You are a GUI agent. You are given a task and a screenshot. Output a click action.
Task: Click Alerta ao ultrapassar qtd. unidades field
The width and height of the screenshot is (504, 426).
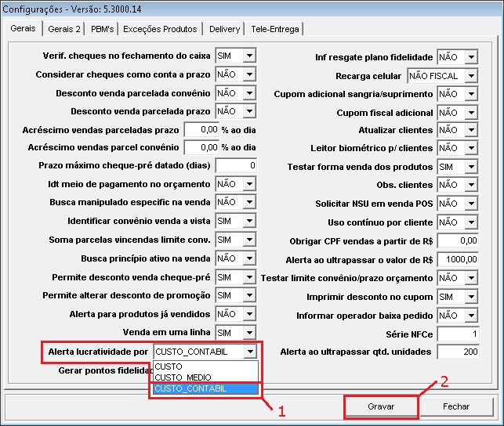coord(458,352)
